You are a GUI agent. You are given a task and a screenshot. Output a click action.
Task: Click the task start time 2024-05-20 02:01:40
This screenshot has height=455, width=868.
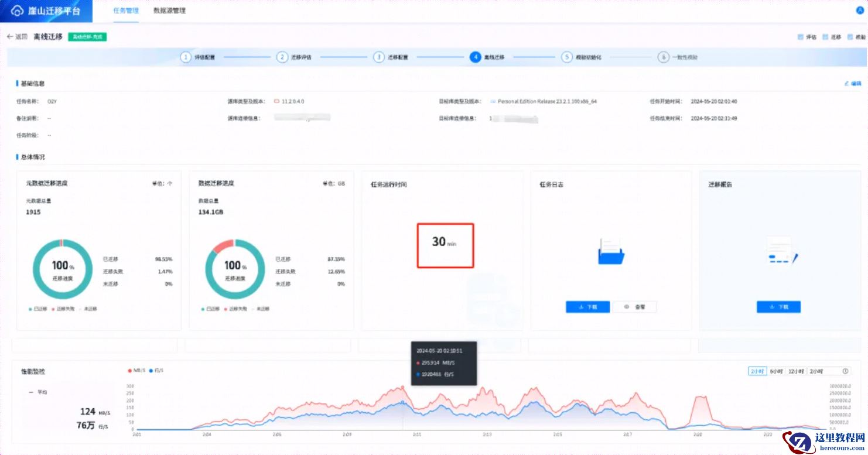714,101
